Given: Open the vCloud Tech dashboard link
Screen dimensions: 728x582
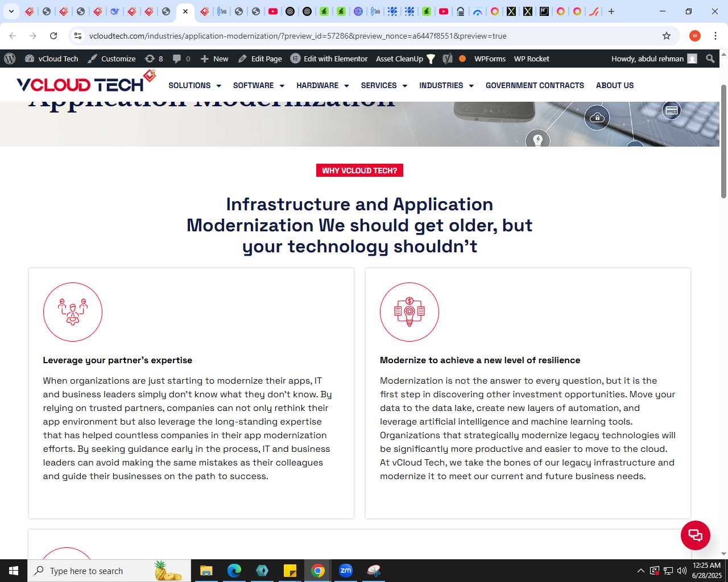Looking at the screenshot, I should coord(52,59).
